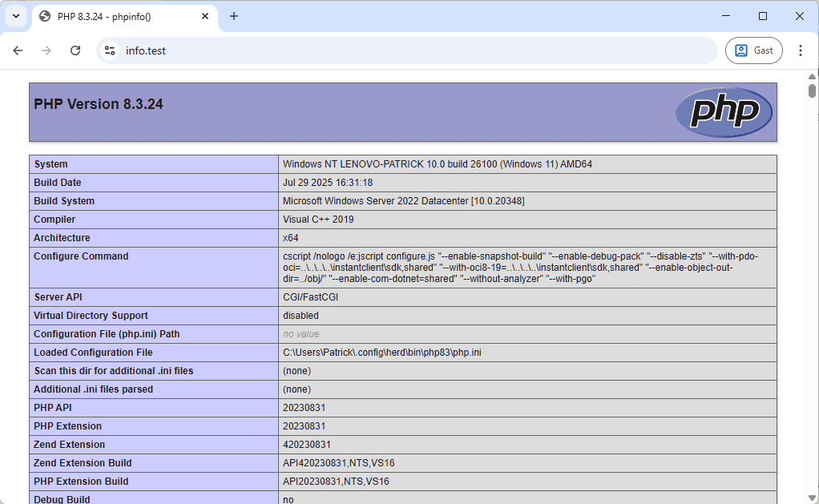Go back using the back arrow
Viewport: 819px width, 504px height.
point(18,50)
